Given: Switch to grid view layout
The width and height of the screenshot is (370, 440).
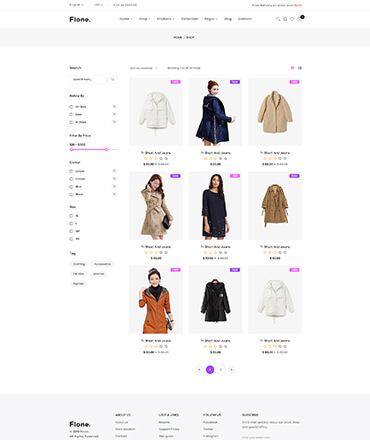Looking at the screenshot, I should coord(293,68).
